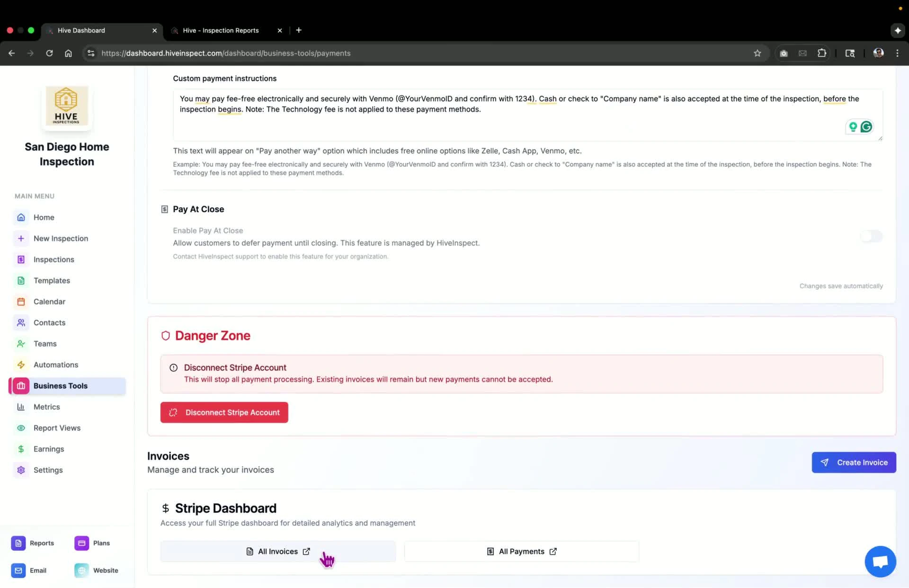Open Contacts in the sidebar
This screenshot has height=588, width=909.
click(x=49, y=322)
